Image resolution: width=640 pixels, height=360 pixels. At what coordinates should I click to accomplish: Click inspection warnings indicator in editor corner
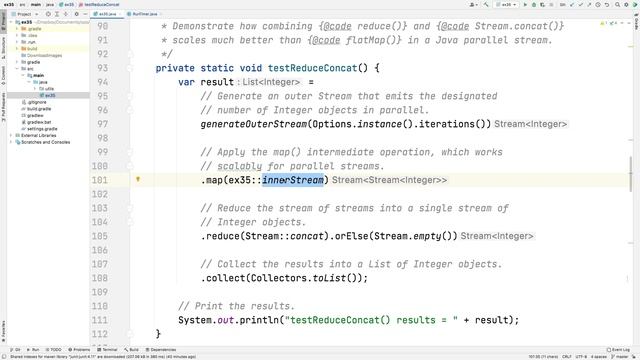tap(609, 23)
